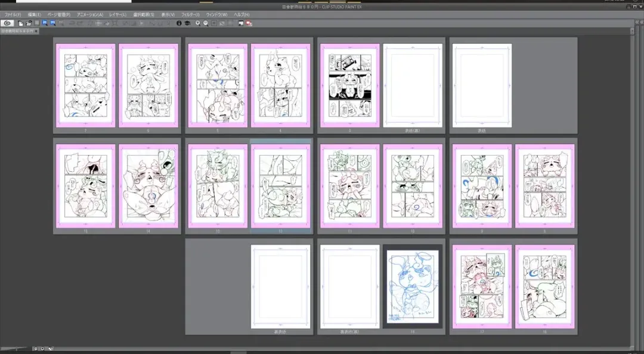Click the Zoom out magnifier icon
Screen dimensions: 644x354
coord(206,23)
